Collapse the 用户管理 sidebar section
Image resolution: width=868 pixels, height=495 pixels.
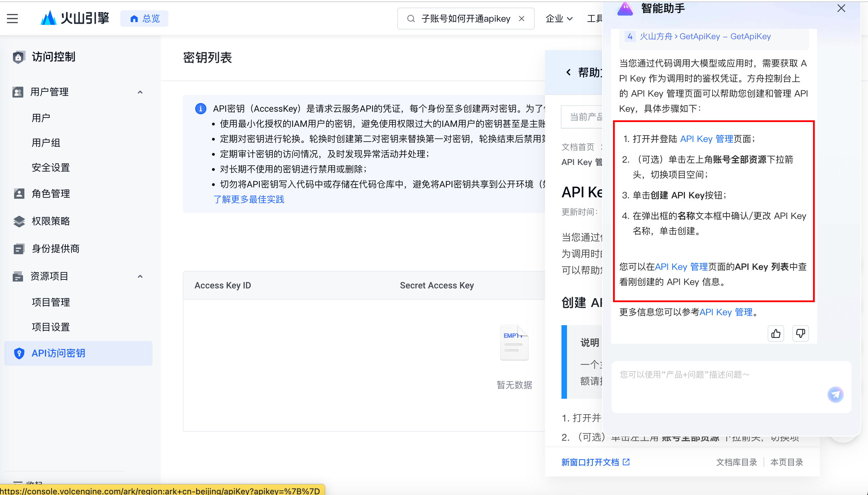[140, 92]
